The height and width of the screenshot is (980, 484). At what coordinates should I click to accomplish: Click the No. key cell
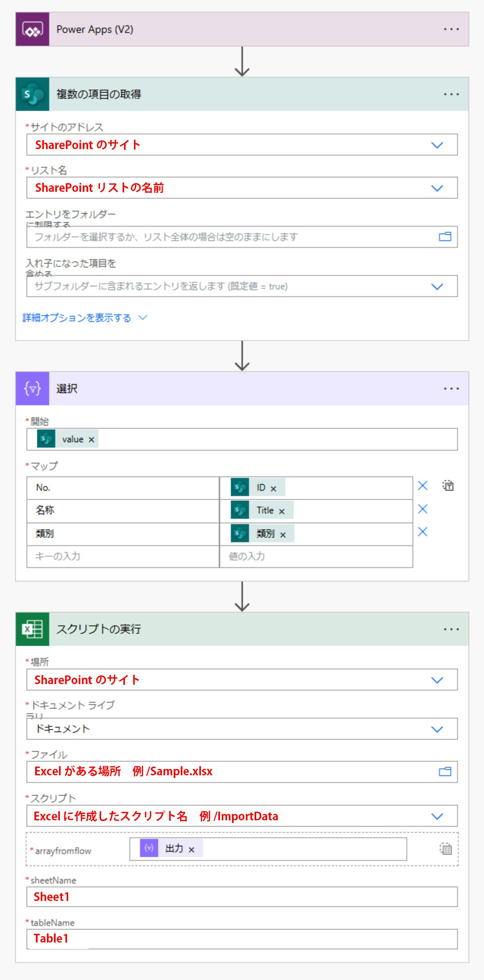123,488
